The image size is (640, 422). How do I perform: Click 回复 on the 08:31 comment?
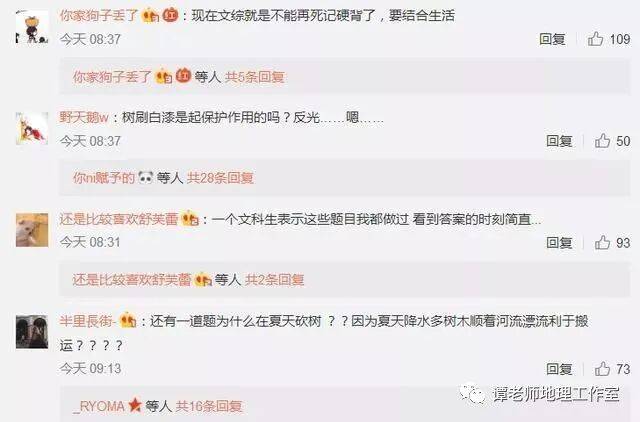point(559,243)
